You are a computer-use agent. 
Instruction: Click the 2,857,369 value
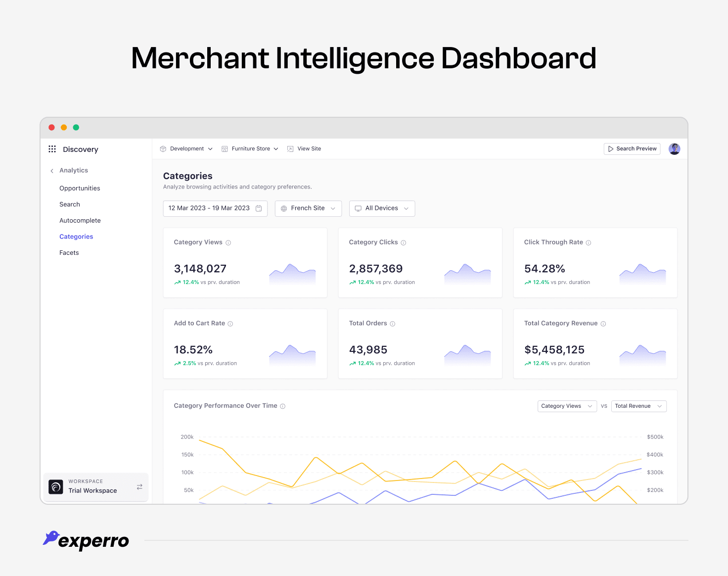pos(376,269)
